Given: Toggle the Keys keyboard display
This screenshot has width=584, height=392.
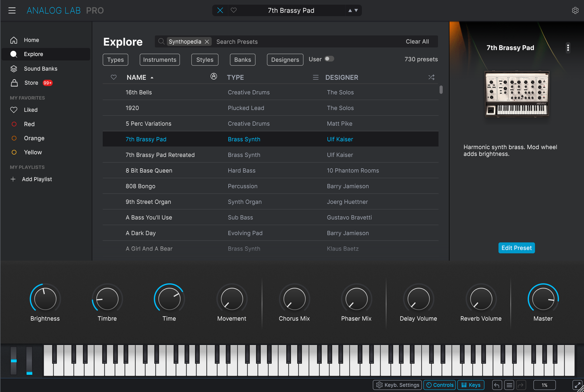Looking at the screenshot, I should [x=471, y=385].
